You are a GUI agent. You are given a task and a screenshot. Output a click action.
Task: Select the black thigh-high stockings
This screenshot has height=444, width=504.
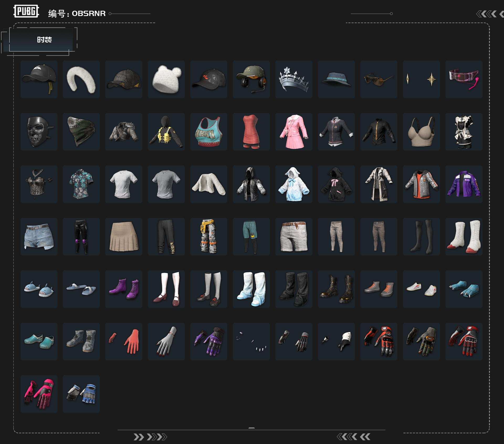(x=421, y=237)
